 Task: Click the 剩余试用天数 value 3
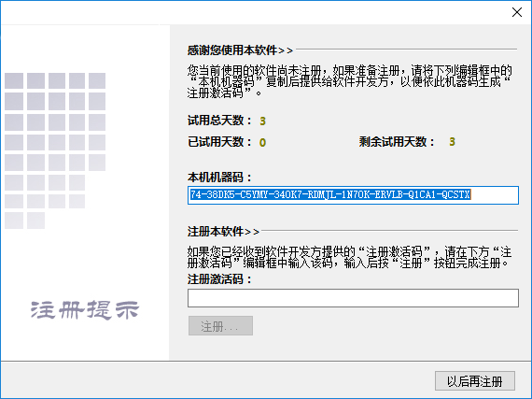tap(452, 142)
